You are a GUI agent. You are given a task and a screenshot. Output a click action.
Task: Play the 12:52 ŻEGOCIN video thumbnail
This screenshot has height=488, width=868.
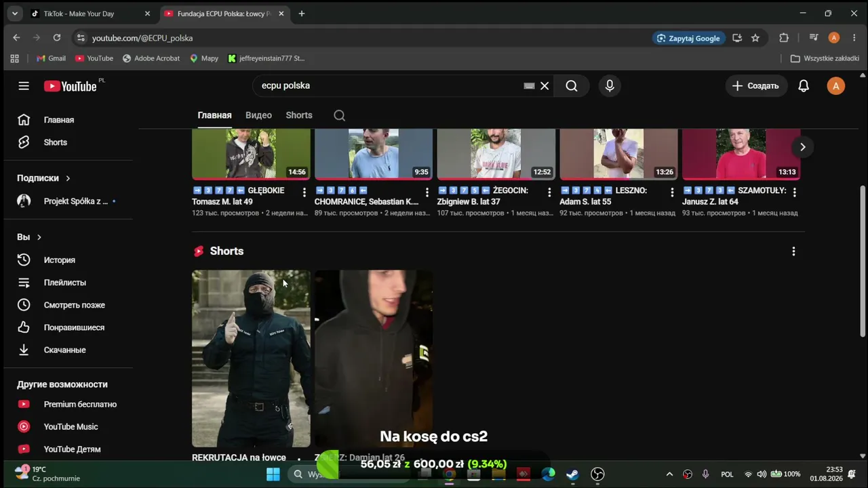[x=496, y=154]
